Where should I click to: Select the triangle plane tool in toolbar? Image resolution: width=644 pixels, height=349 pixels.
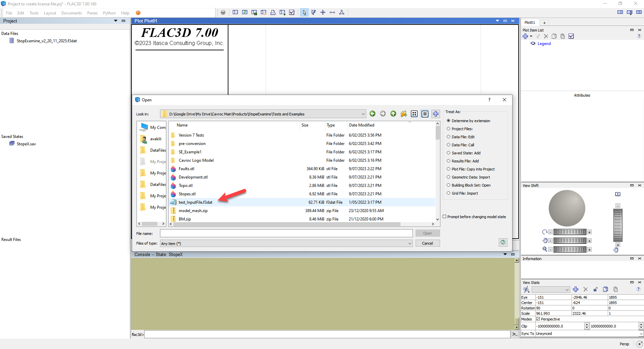coord(342,12)
